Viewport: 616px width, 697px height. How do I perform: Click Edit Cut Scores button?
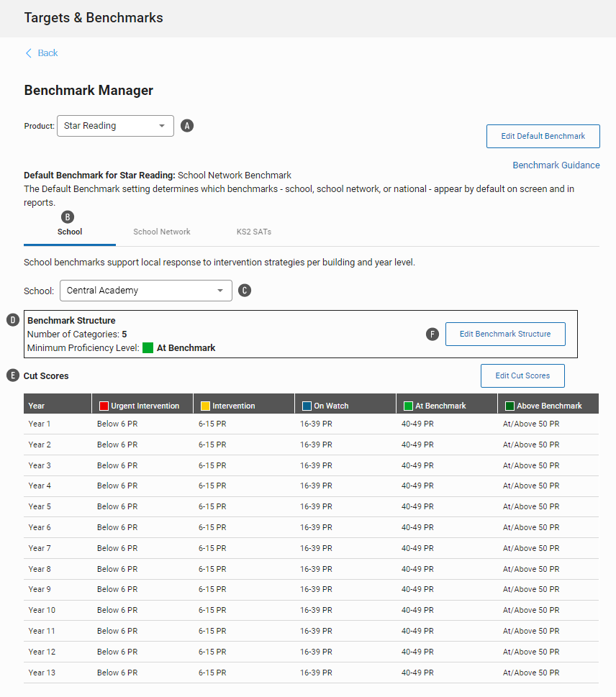click(x=522, y=375)
